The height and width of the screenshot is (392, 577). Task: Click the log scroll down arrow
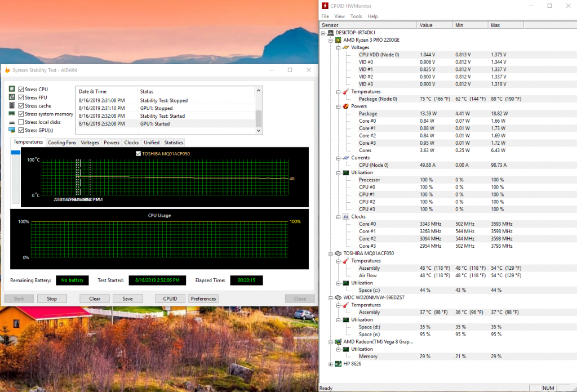point(259,131)
